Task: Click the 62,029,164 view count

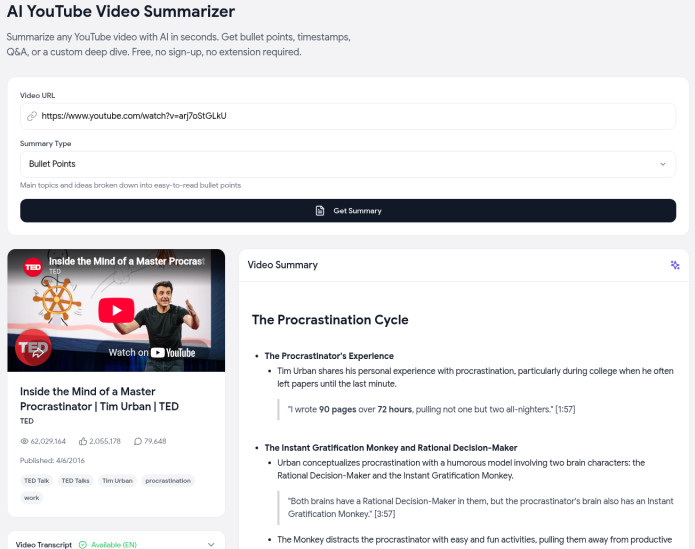Action: click(48, 441)
